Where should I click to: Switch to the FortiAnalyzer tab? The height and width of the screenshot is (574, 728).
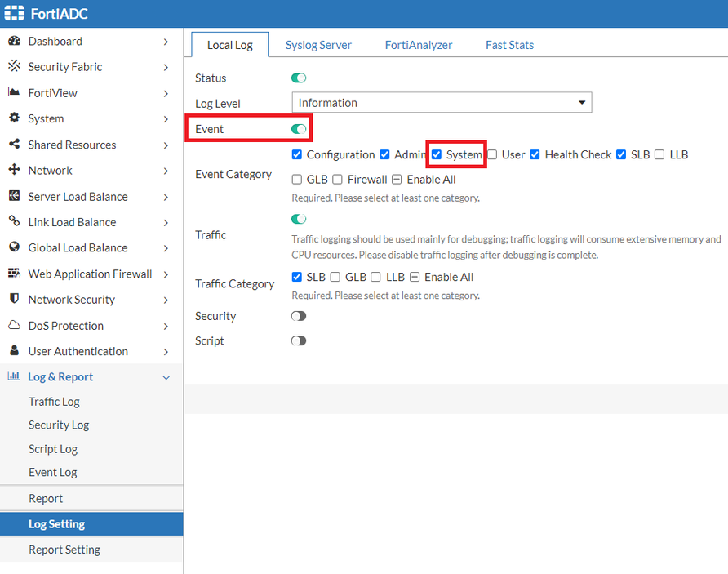tap(419, 45)
